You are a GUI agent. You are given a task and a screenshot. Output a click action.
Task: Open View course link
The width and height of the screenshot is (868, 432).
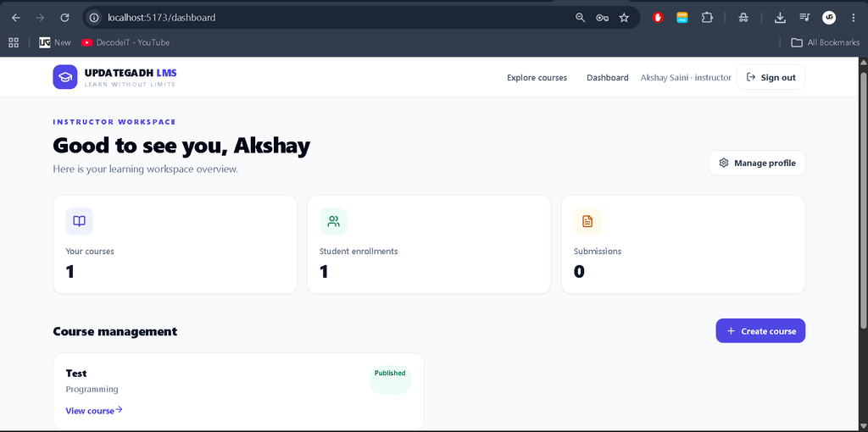tap(94, 411)
